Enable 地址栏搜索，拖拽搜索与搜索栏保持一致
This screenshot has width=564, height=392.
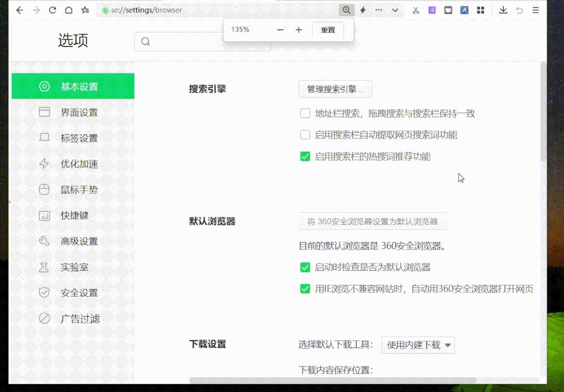point(305,113)
